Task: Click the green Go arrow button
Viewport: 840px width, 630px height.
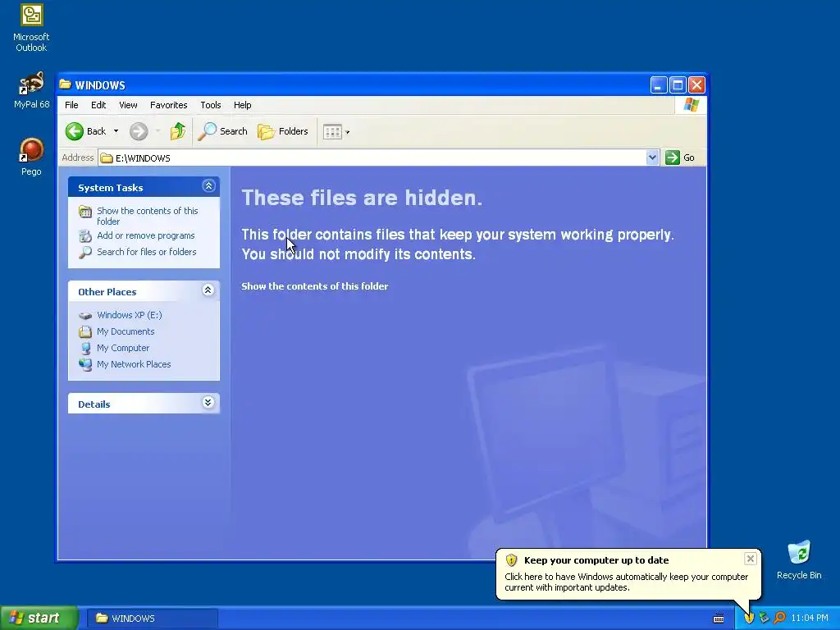Action: tap(673, 157)
